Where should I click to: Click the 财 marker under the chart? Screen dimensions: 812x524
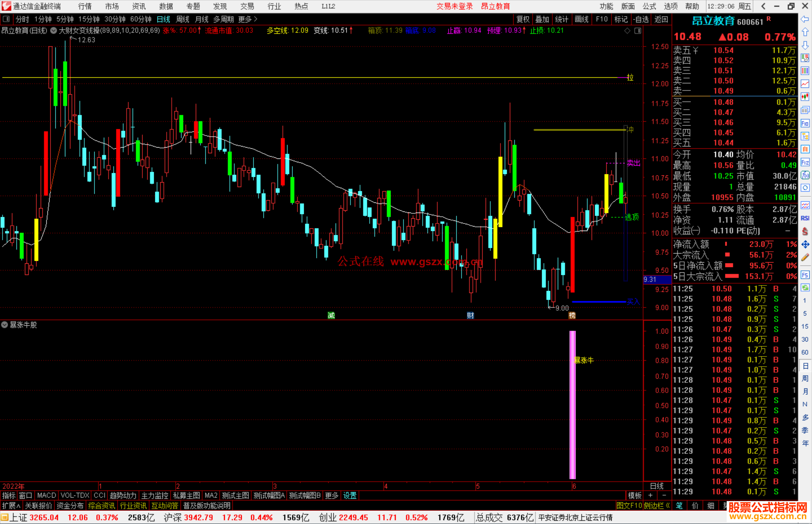point(470,316)
